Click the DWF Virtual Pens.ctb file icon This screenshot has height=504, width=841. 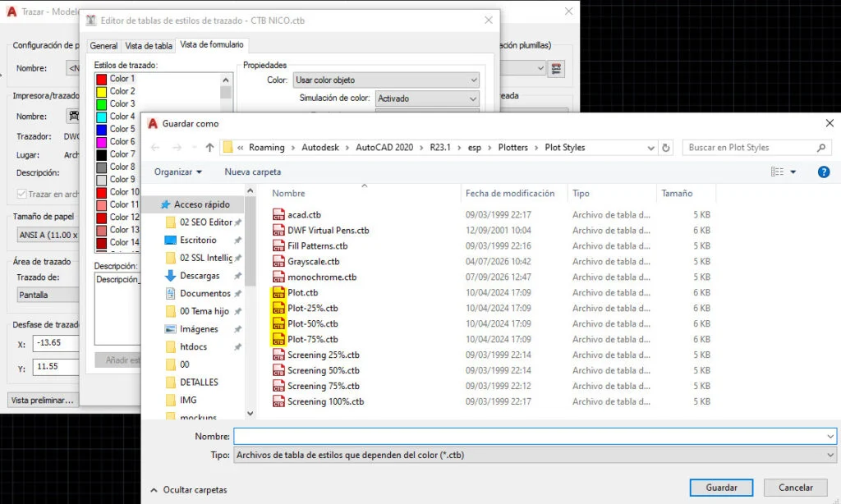[278, 230]
